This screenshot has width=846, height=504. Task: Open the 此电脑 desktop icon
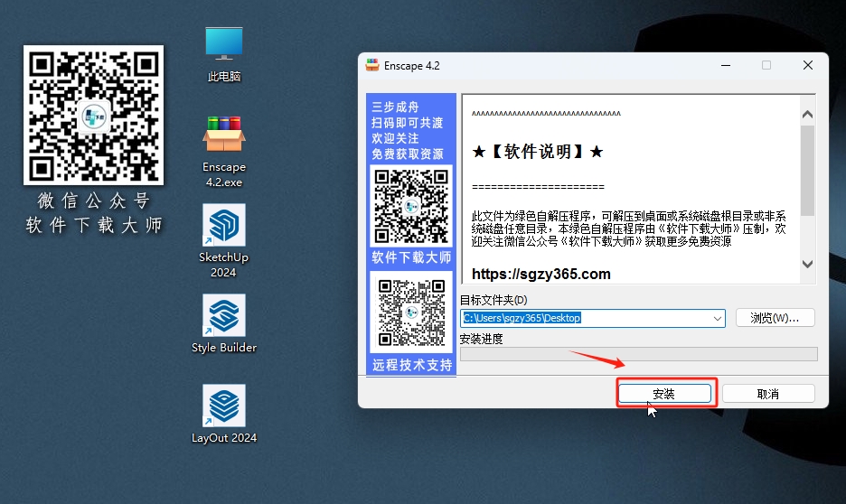click(x=224, y=54)
